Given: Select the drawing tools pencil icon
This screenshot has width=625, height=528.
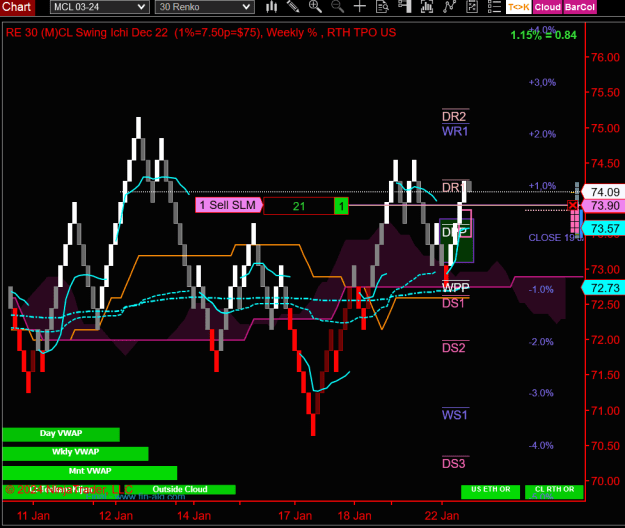Looking at the screenshot, I should tap(293, 6).
